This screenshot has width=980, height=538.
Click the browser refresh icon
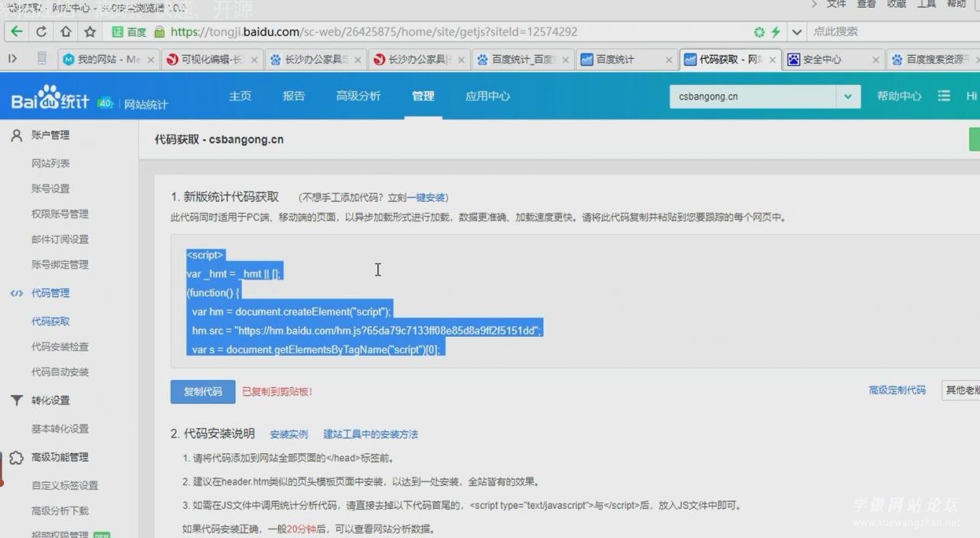point(41,31)
